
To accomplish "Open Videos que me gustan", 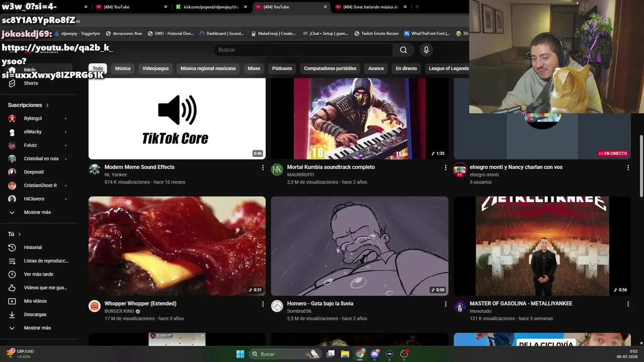I will point(38,288).
